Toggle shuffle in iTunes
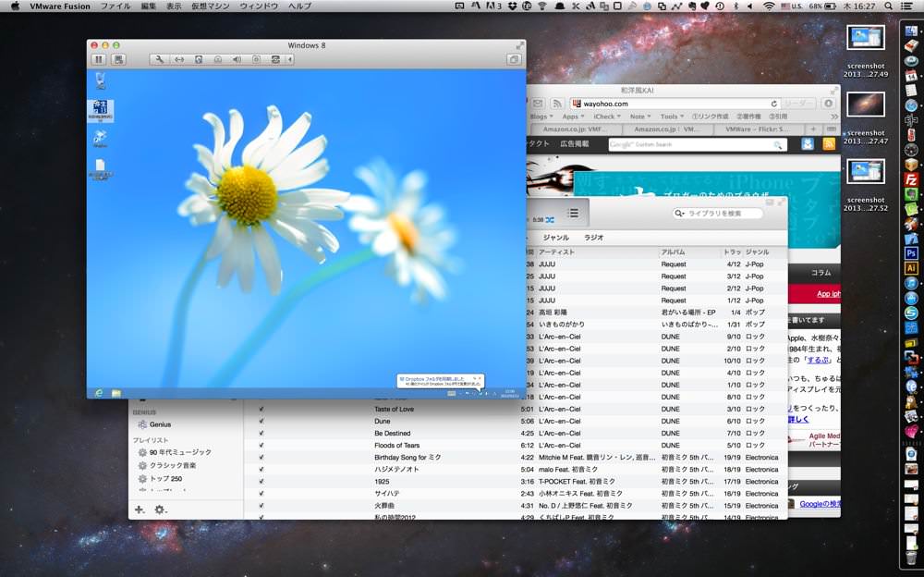 [x=550, y=219]
